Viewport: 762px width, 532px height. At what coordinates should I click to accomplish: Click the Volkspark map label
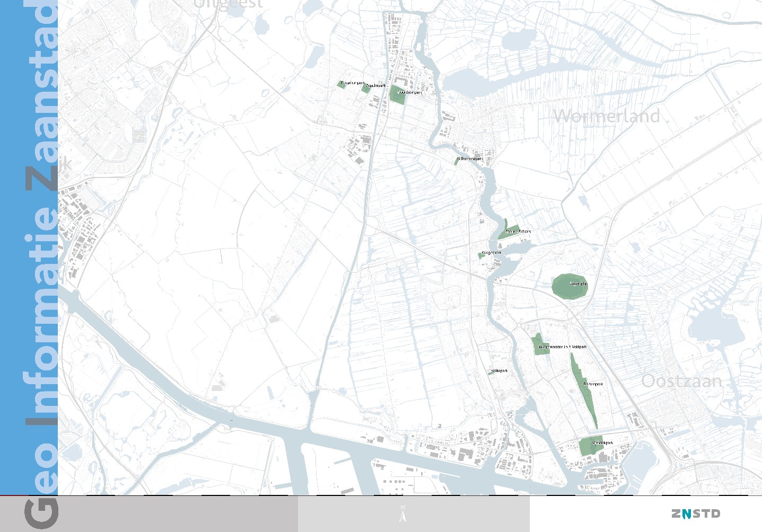point(500,371)
